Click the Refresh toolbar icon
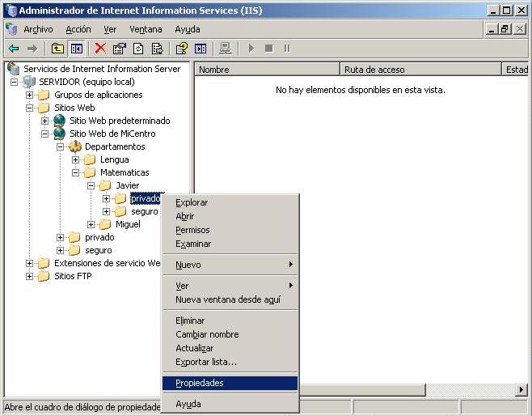 (x=138, y=49)
